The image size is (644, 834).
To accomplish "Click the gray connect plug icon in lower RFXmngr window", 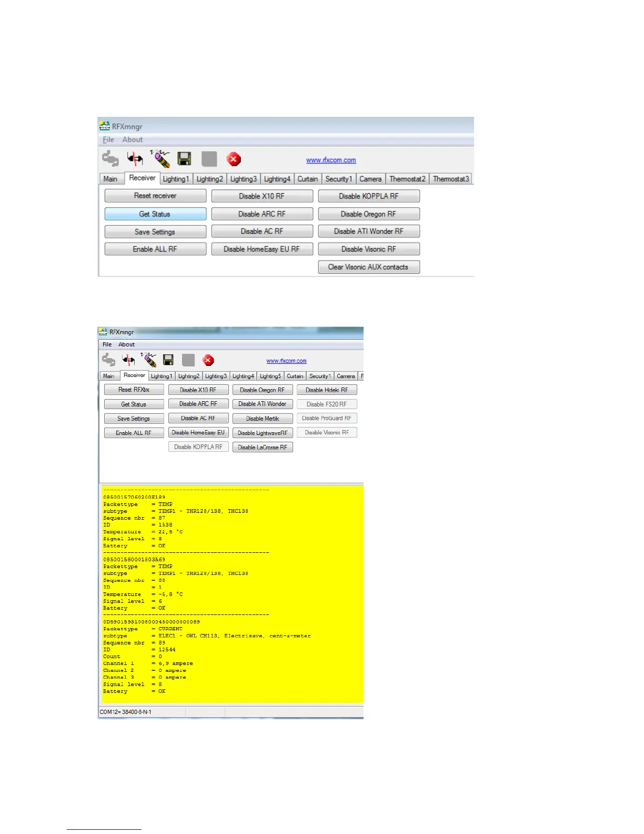I will [109, 360].
